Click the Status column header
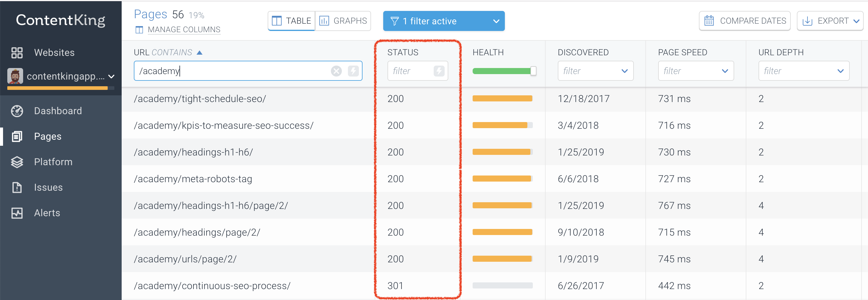The image size is (868, 300). click(x=403, y=53)
